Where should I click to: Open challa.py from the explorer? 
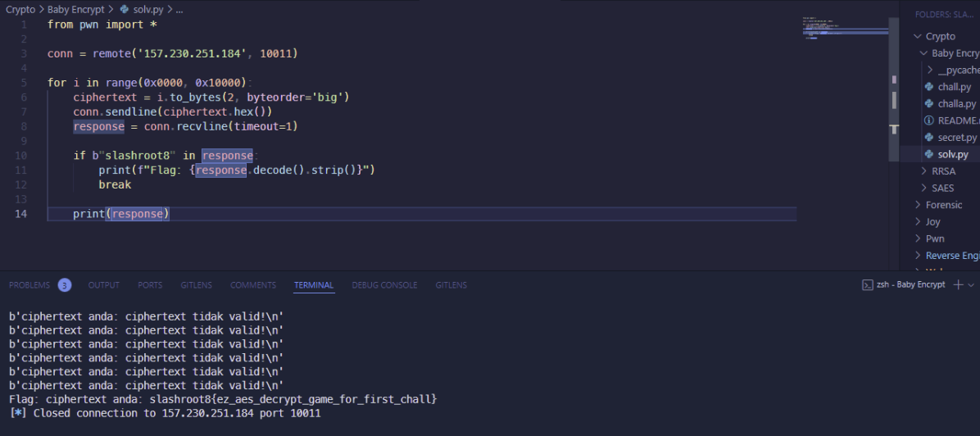957,104
